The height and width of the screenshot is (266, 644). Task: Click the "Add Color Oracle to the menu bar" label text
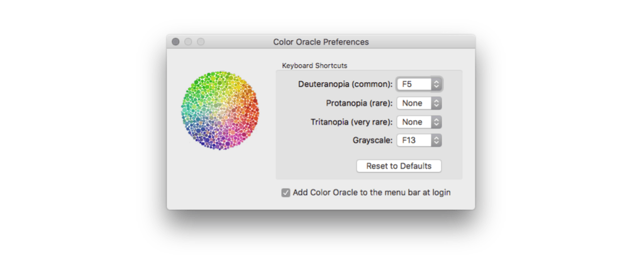coord(372,192)
